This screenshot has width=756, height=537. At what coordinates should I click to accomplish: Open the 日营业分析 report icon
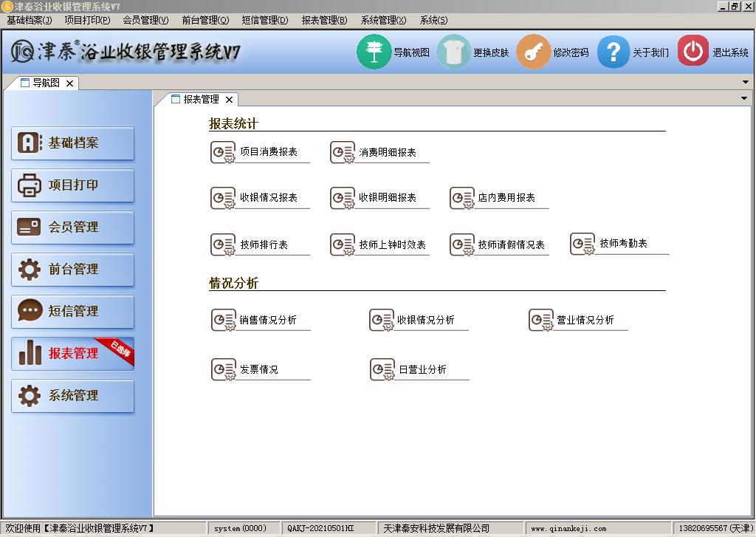pos(382,369)
